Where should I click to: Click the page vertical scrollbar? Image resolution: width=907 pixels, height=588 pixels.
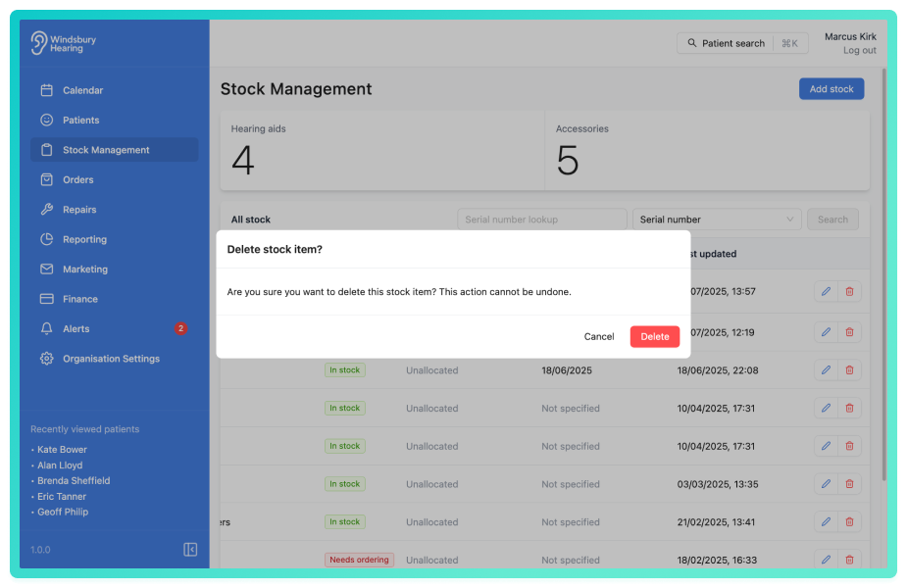(883, 274)
